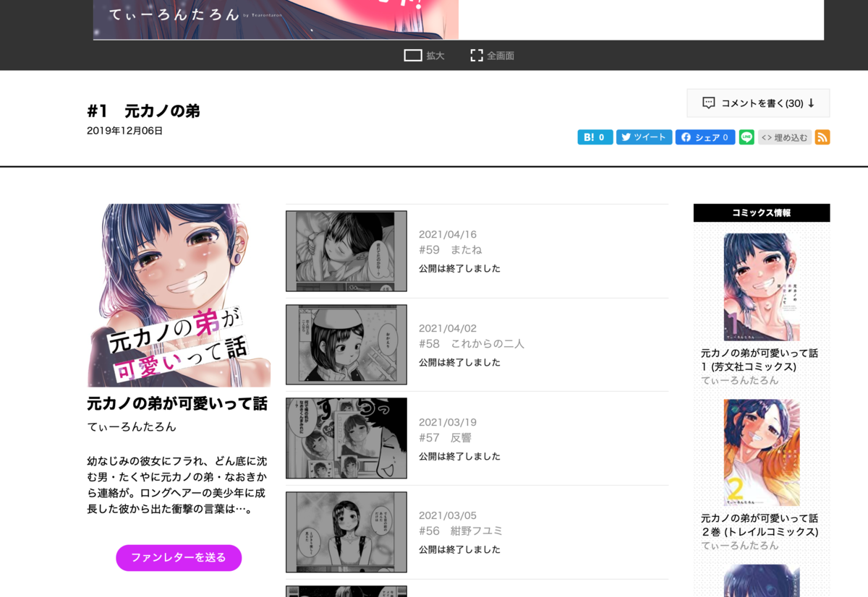Click the date 2021/03/05 in episode list
This screenshot has width=868, height=597.
[x=448, y=515]
